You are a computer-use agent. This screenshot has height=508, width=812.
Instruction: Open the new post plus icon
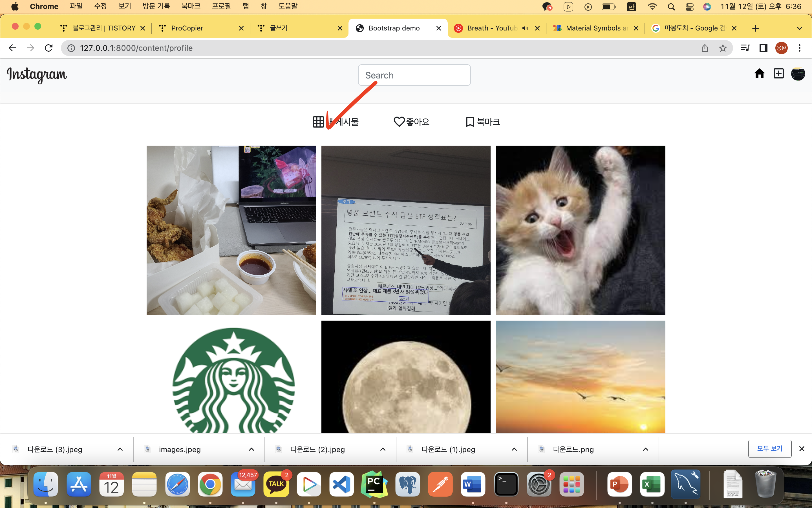click(x=778, y=74)
